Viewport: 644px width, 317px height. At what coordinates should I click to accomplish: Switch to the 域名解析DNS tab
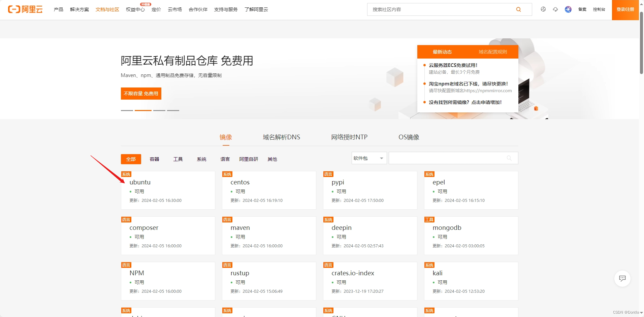(281, 137)
